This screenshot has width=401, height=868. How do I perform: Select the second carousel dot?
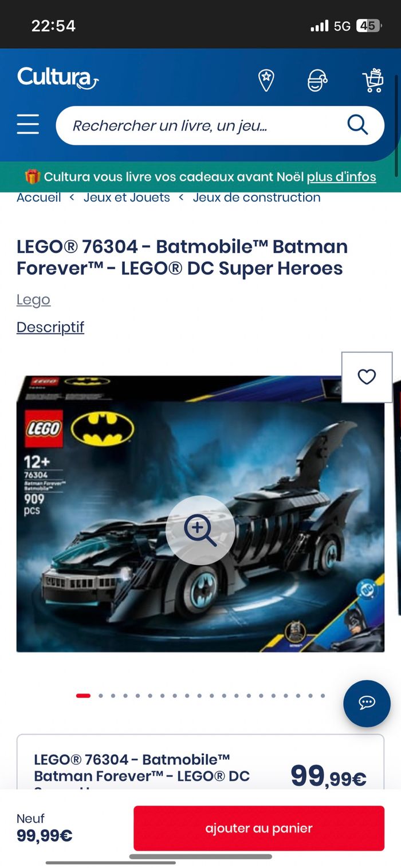click(x=101, y=696)
